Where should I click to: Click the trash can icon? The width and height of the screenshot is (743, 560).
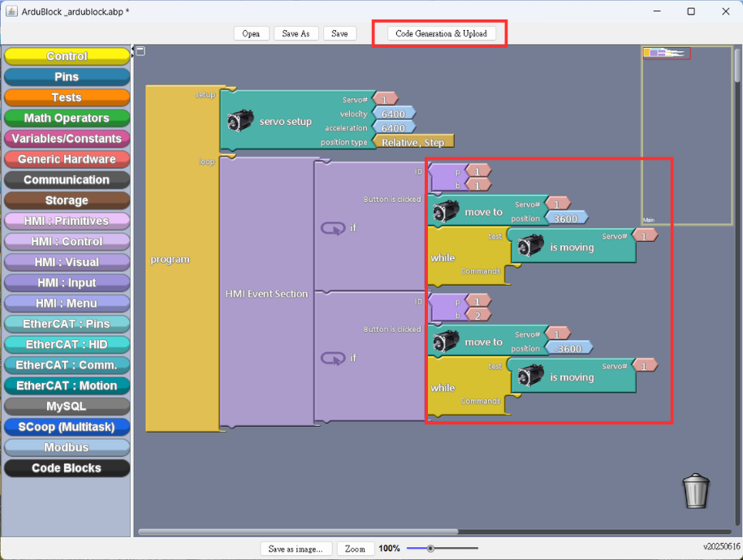(696, 491)
